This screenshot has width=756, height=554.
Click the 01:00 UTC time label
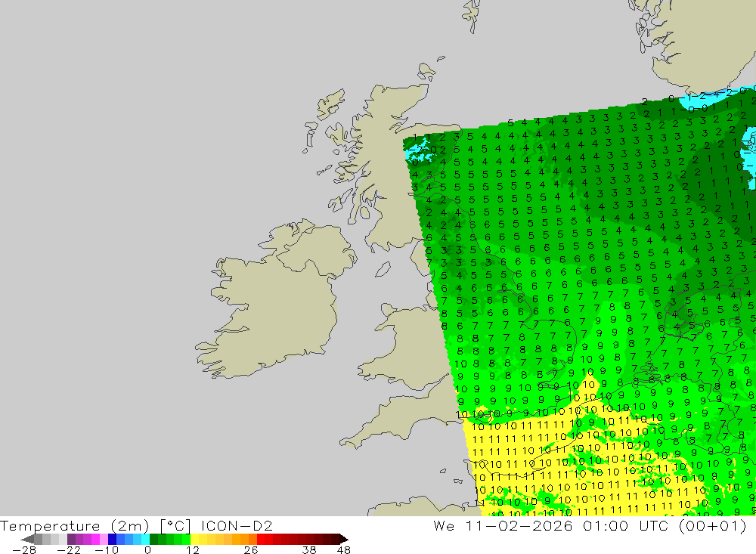[625, 525]
